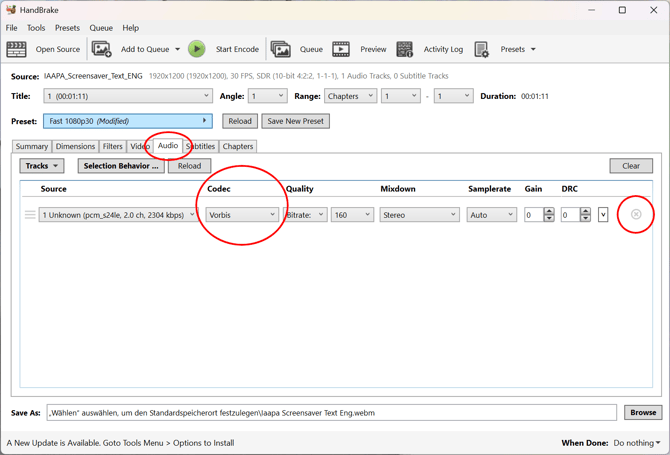Switch to the Filters tab
Screen dimensions: 670x455
(113, 146)
